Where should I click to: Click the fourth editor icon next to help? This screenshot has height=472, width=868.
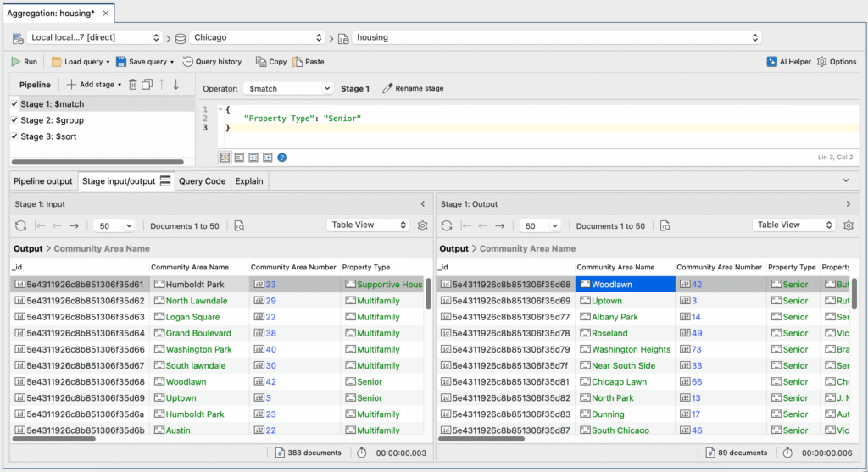268,158
